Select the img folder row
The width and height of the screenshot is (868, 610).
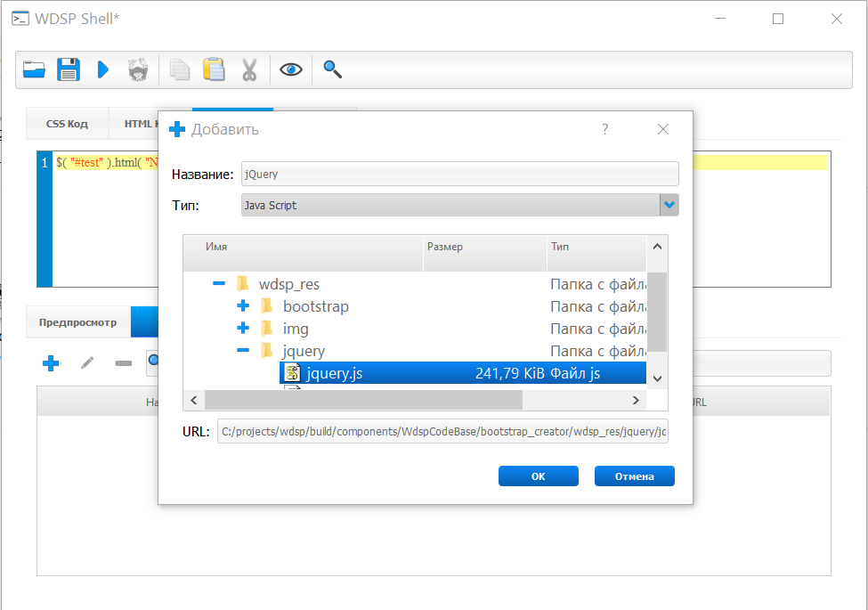tap(415, 329)
